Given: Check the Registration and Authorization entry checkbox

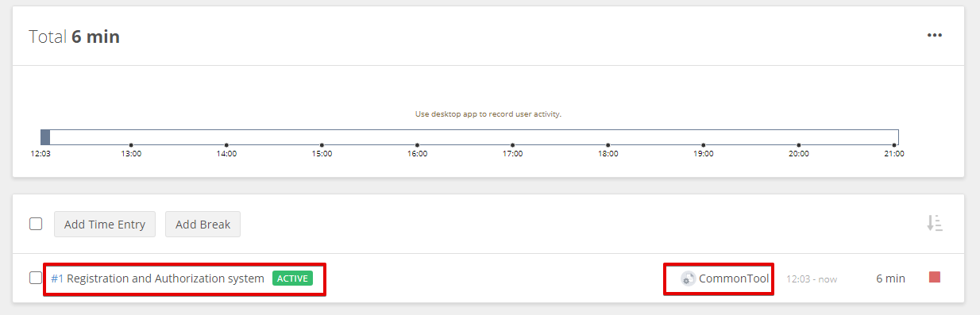Looking at the screenshot, I should (36, 278).
